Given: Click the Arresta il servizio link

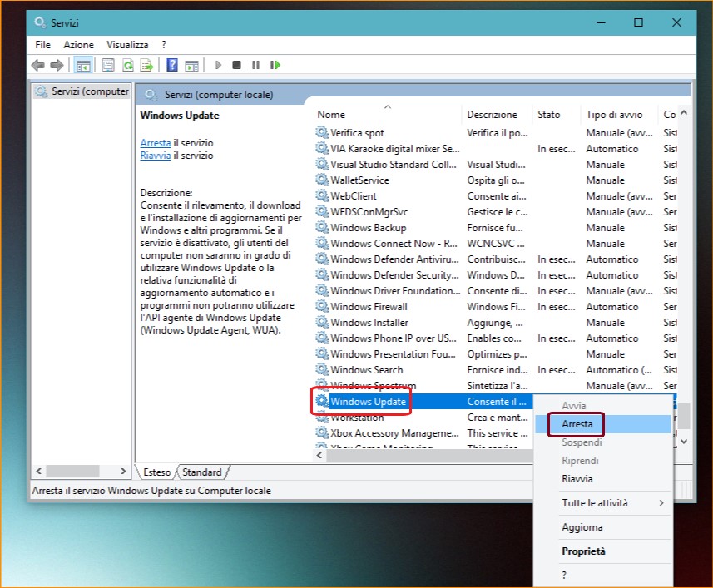Looking at the screenshot, I should 156,143.
